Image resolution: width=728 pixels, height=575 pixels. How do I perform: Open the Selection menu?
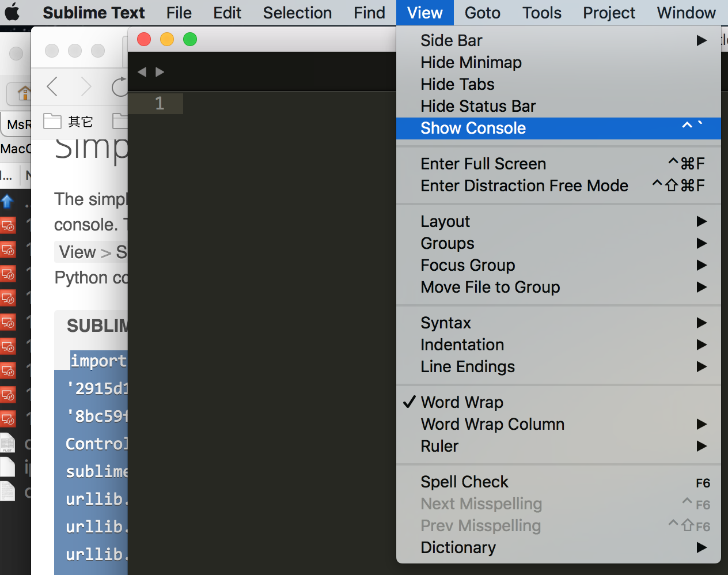[297, 13]
